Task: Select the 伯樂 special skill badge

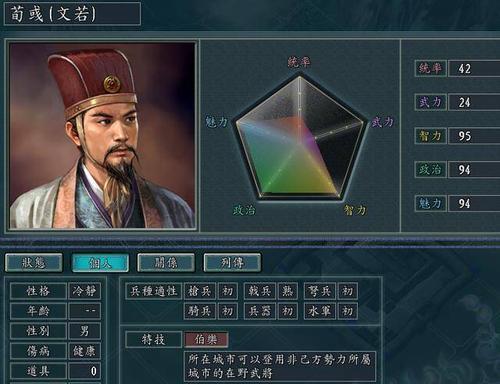Action: point(206,340)
